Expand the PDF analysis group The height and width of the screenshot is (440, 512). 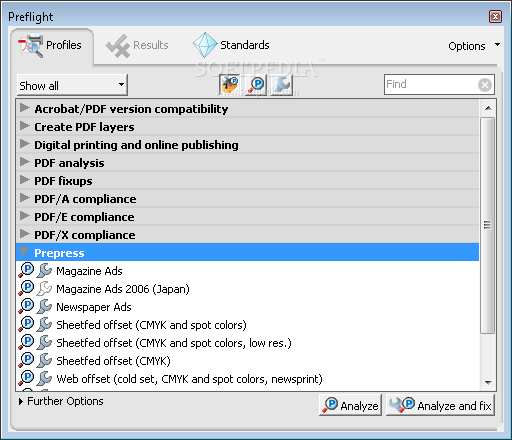pos(24,162)
